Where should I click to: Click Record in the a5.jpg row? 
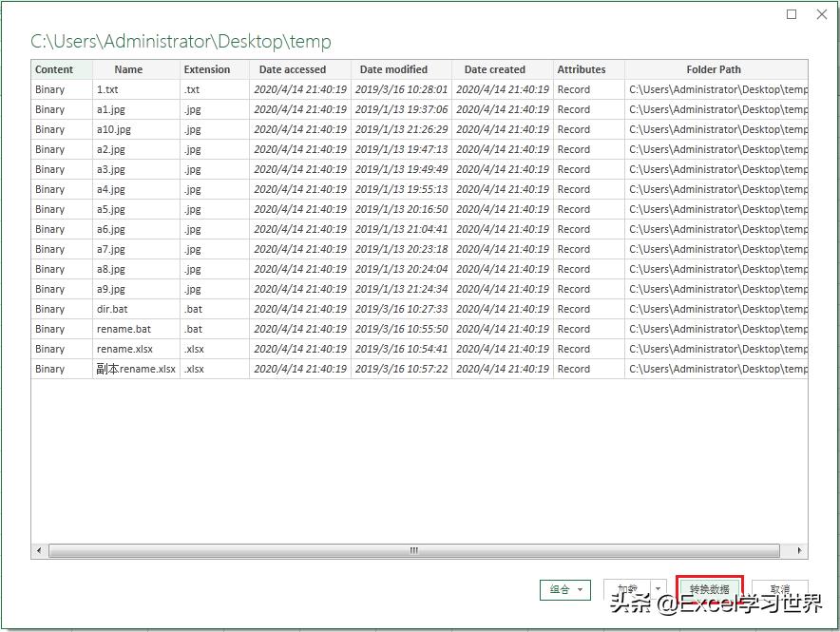coord(574,209)
